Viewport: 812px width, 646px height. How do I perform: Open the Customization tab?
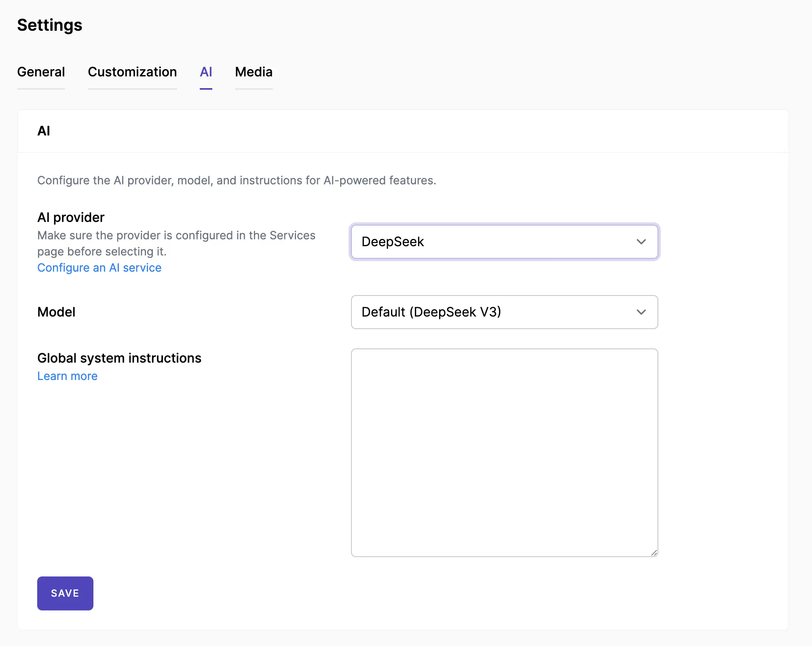[132, 72]
